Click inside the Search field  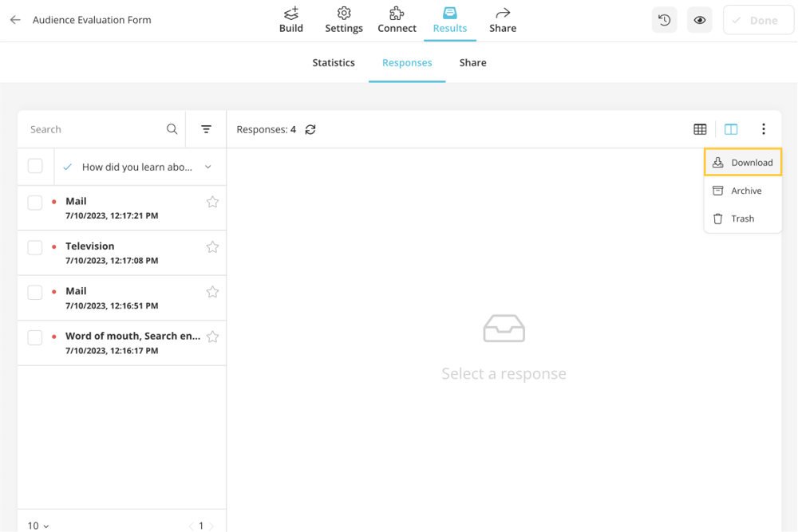point(88,128)
